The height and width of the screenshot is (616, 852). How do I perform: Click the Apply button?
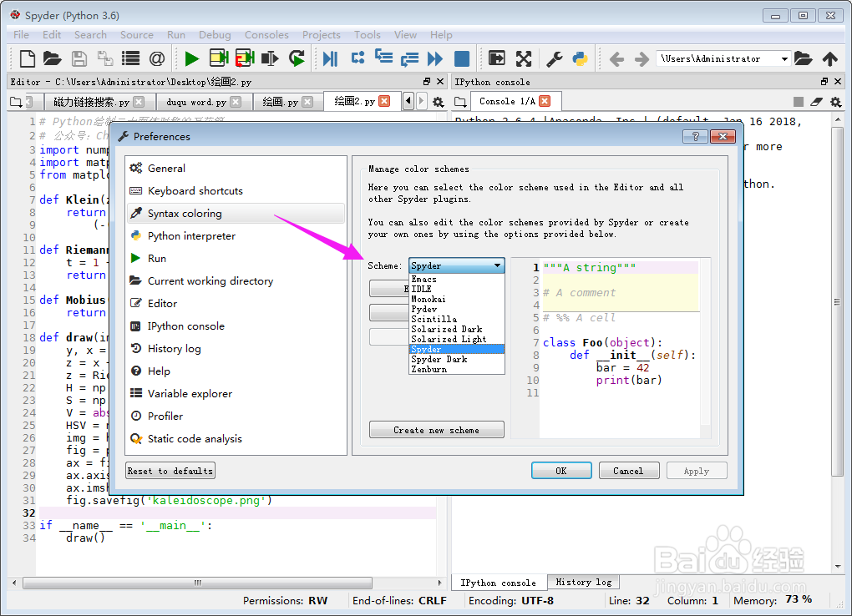point(697,471)
